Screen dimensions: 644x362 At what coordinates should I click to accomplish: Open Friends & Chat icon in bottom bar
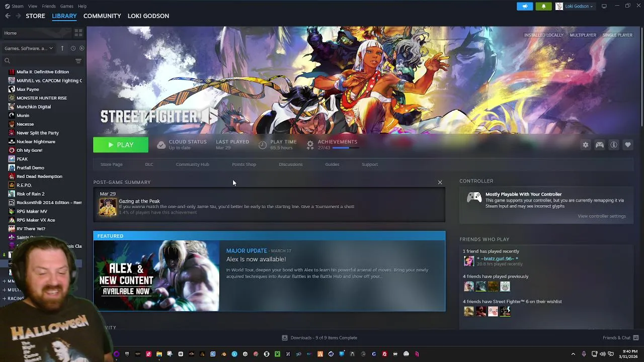(x=636, y=338)
